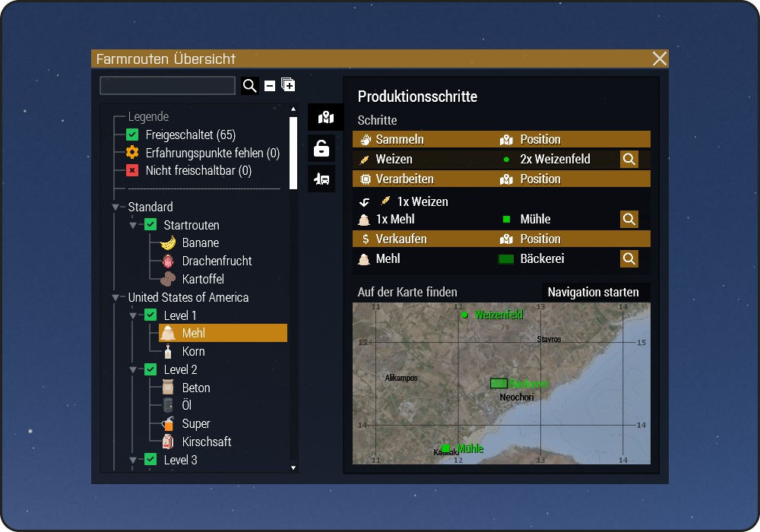Click the flour sack icon of selected Mehl route
Image resolution: width=760 pixels, height=532 pixels.
[168, 334]
